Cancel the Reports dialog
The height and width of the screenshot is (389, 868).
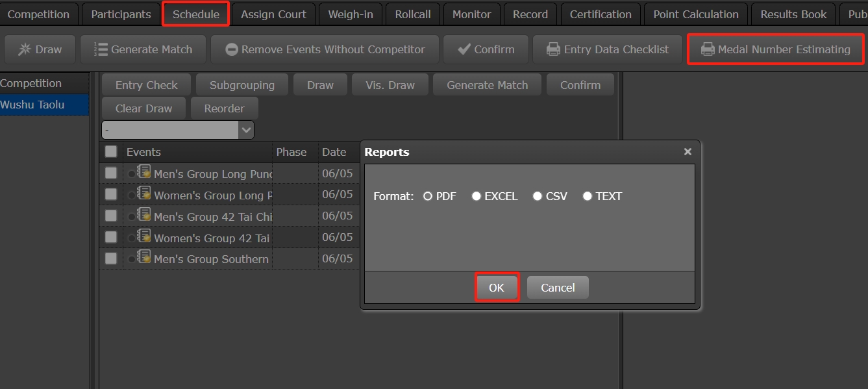[557, 288]
